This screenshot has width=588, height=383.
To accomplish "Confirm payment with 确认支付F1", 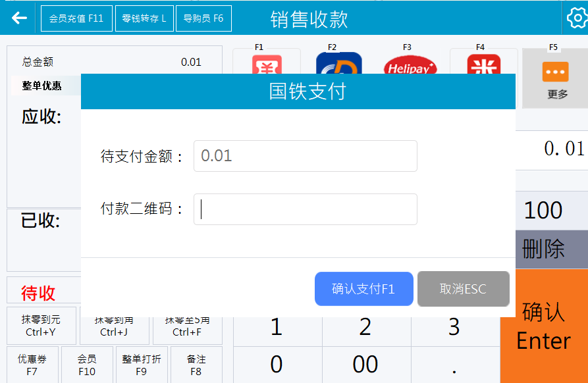I will [x=363, y=289].
